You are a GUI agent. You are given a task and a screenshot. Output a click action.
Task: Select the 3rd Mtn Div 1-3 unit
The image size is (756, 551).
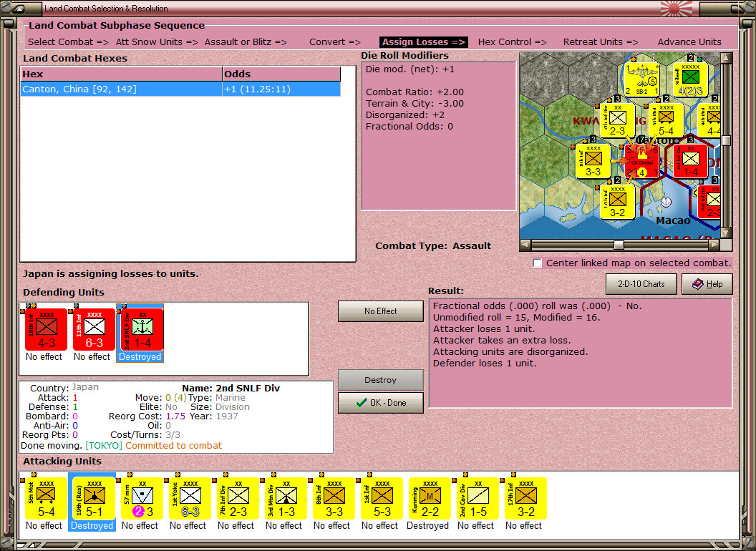(286, 499)
